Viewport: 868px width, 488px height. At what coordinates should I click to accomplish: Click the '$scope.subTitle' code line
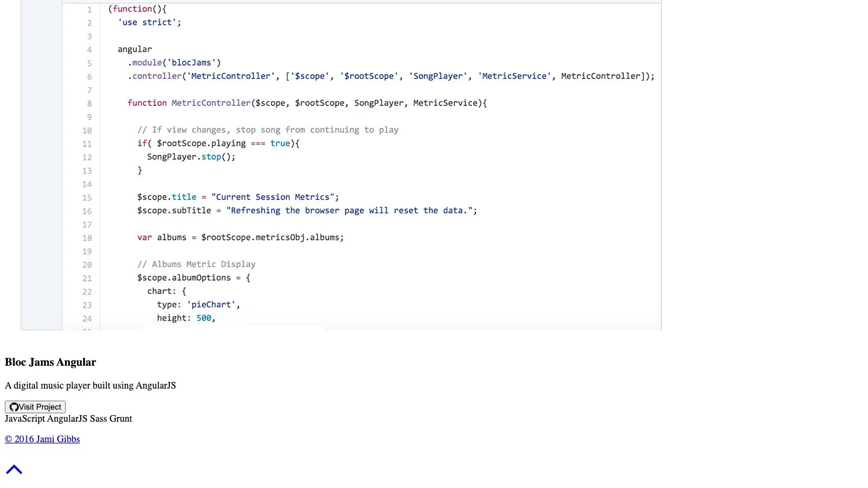(307, 210)
